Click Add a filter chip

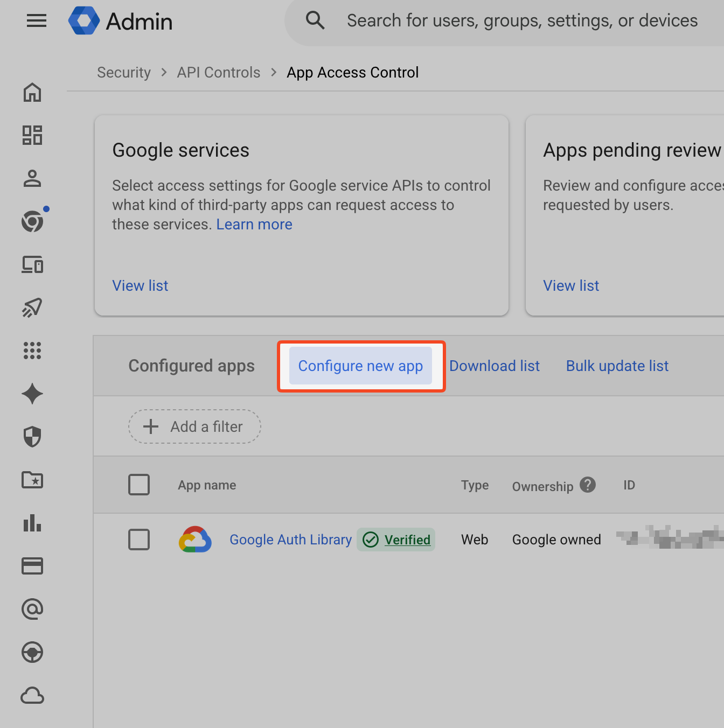click(194, 426)
